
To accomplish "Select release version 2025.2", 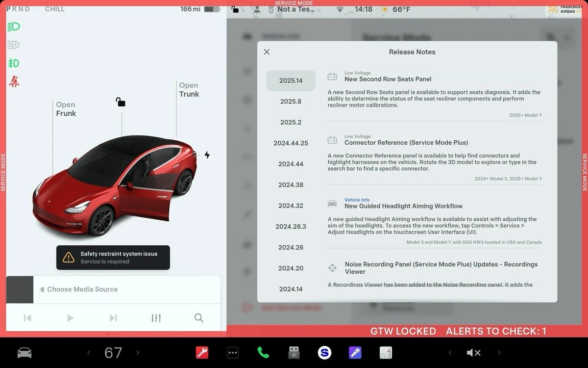I will click(291, 122).
